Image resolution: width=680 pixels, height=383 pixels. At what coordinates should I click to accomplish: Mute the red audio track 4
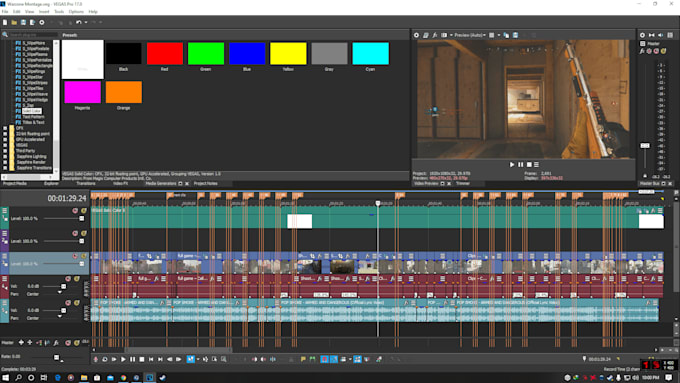68,279
